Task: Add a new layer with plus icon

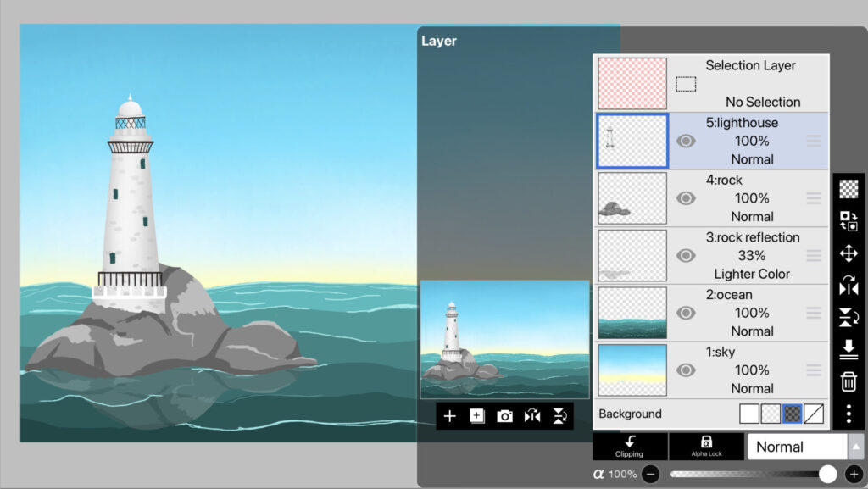Action: click(449, 416)
